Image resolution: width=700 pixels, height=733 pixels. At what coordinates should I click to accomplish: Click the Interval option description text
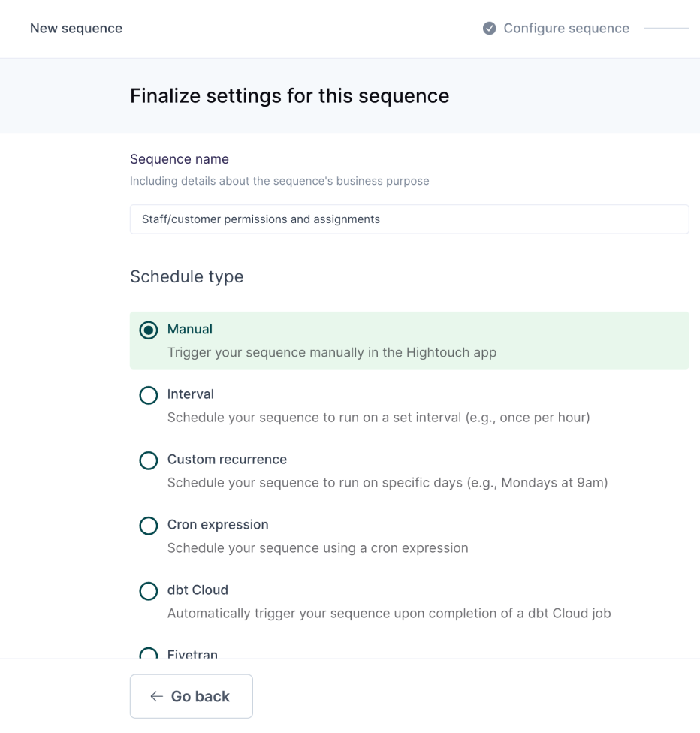point(378,418)
